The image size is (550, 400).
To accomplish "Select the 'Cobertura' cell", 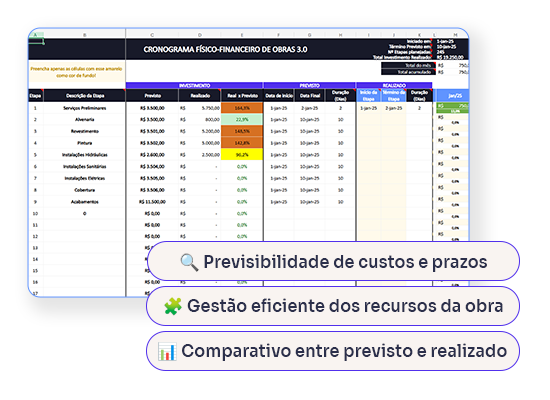I will [85, 190].
